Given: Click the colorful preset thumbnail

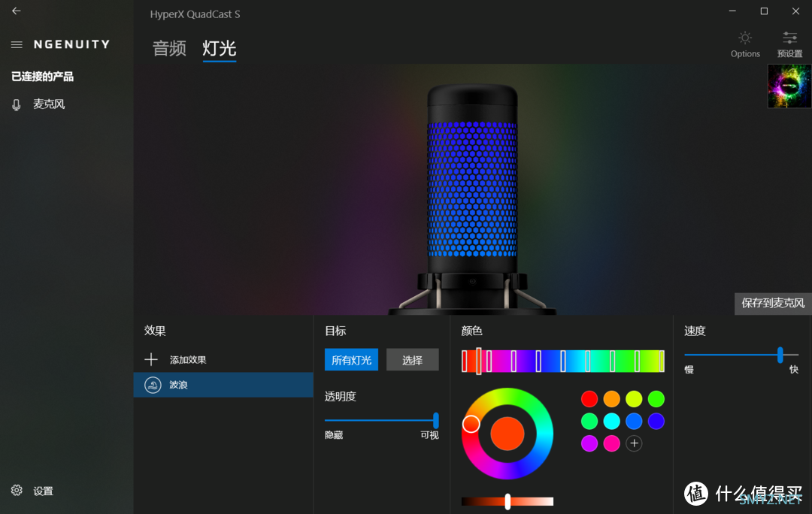Looking at the screenshot, I should click(789, 86).
